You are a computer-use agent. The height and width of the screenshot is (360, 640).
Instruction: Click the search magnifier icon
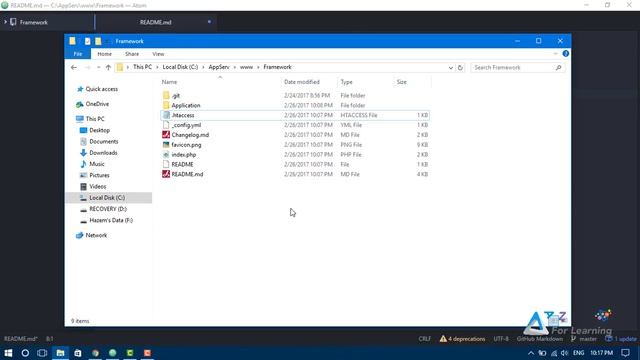pos(558,67)
